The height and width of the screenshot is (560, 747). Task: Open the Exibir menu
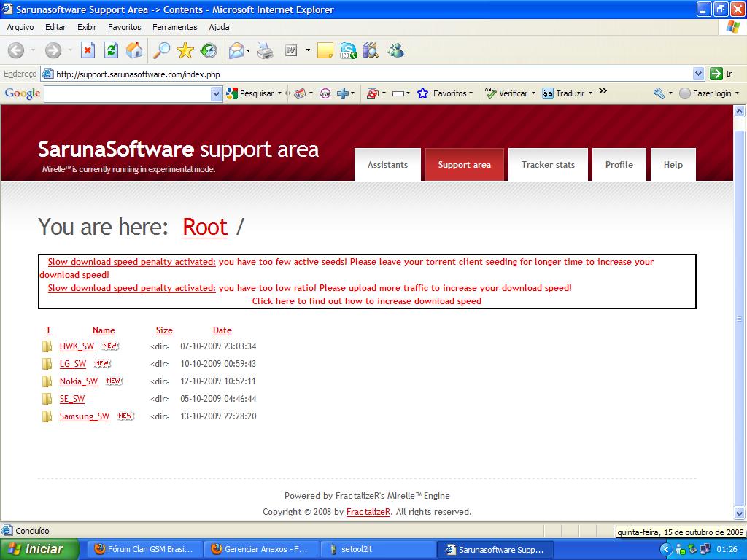pos(87,27)
